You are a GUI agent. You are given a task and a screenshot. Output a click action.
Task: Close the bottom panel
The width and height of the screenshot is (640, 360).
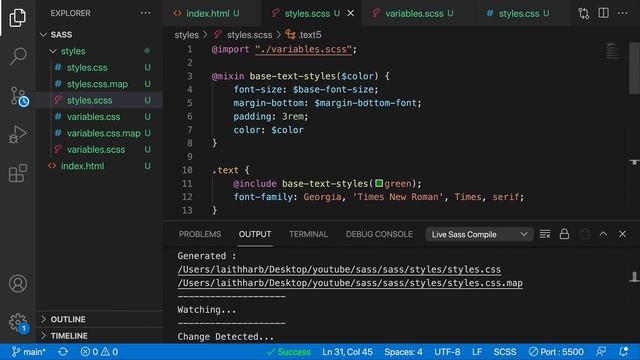(x=622, y=234)
